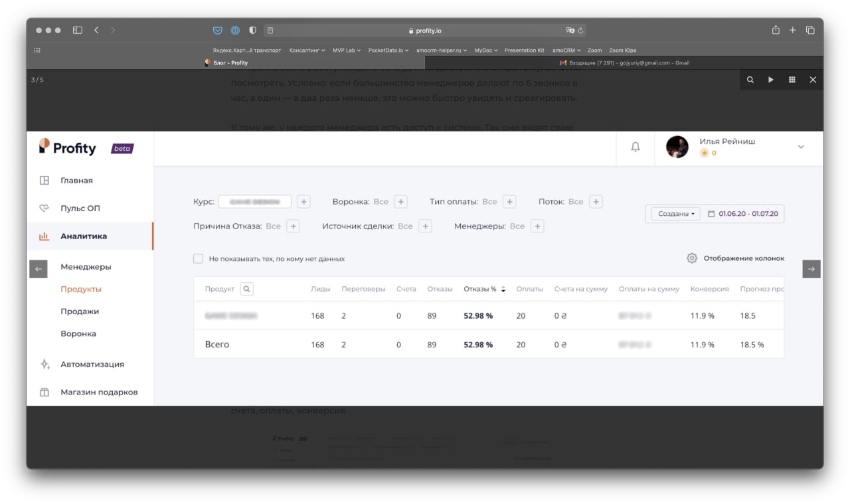Click the calendar icon by date range
Screen dimensions: 850x504
pos(711,214)
